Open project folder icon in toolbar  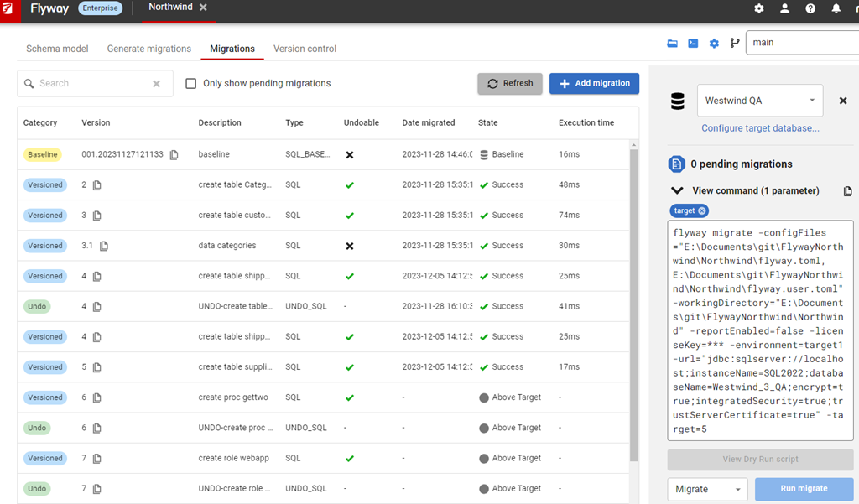click(x=672, y=44)
